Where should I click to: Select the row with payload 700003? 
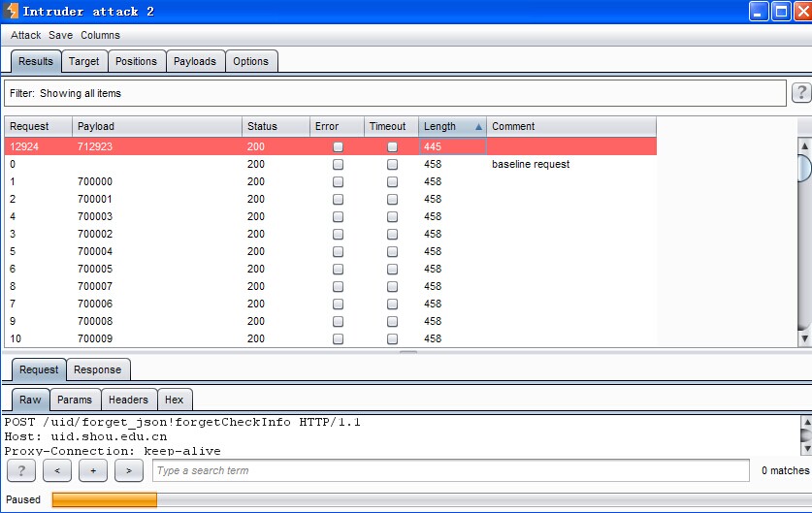(331, 216)
